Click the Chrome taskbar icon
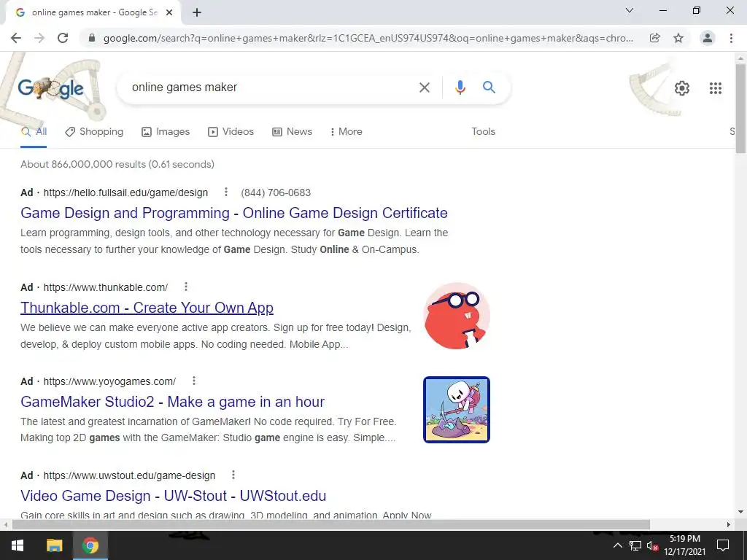 click(90, 545)
